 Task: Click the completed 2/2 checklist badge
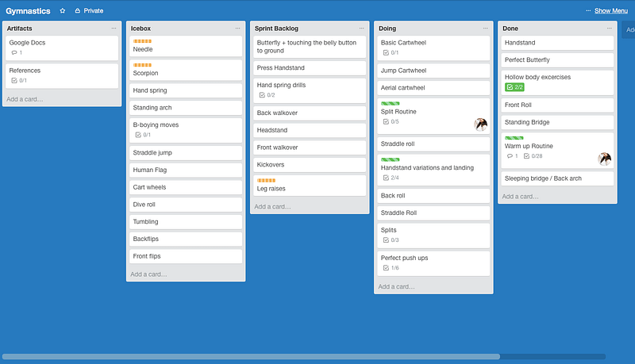pos(514,87)
